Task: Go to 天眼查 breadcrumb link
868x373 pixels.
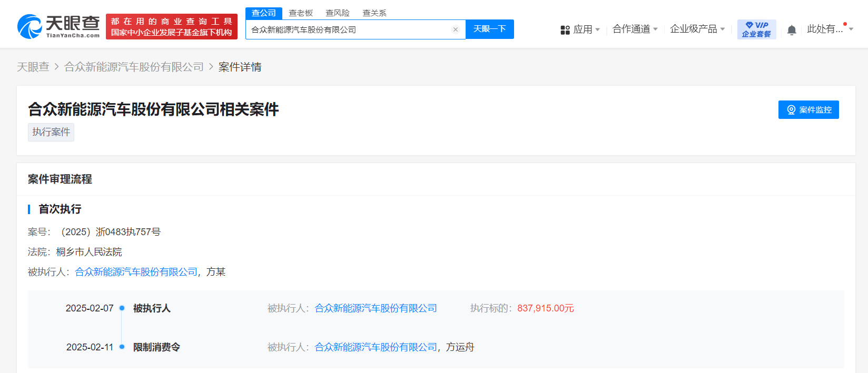Action: coord(33,67)
